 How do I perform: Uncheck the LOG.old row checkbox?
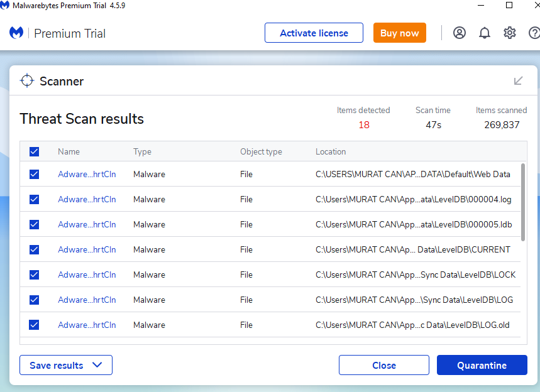tap(34, 325)
